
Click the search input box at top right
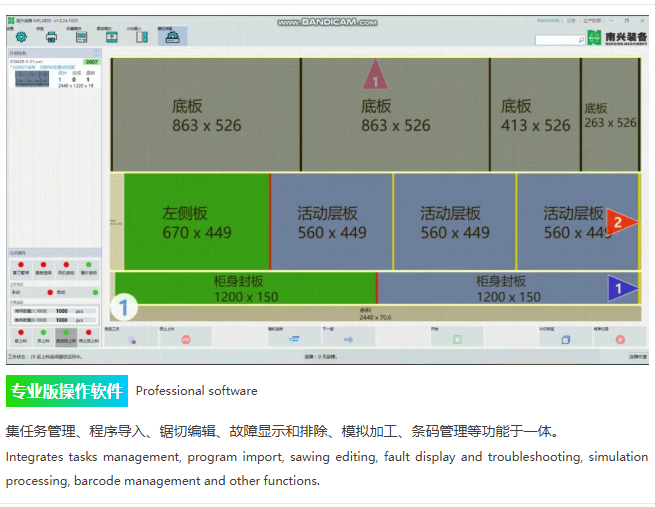(x=559, y=40)
